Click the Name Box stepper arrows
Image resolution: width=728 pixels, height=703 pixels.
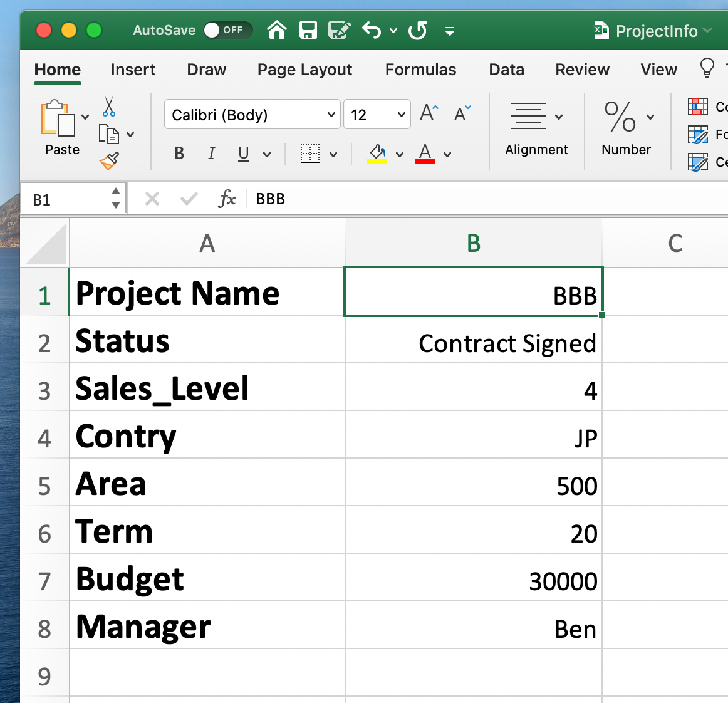(116, 198)
